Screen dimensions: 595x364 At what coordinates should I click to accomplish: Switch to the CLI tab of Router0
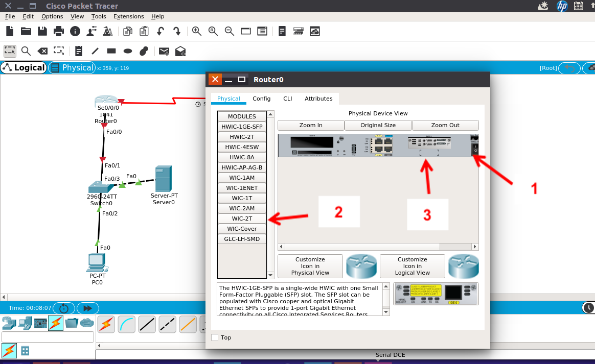(287, 99)
